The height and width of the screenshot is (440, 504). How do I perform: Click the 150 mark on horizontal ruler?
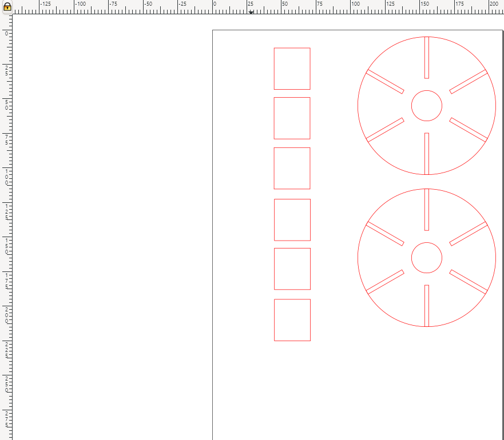(x=424, y=4)
